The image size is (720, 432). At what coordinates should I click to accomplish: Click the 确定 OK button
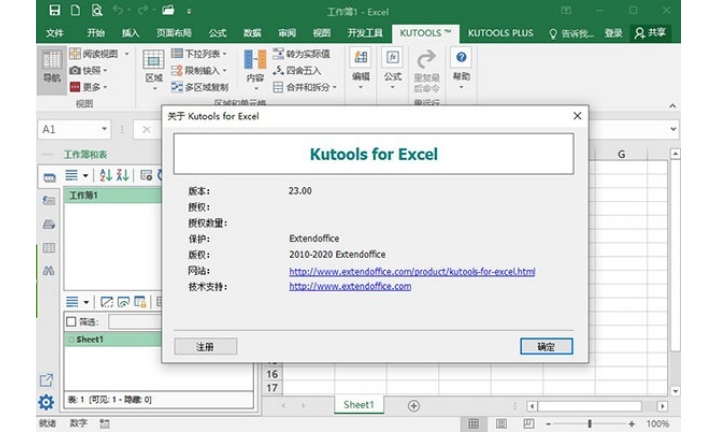click(546, 347)
